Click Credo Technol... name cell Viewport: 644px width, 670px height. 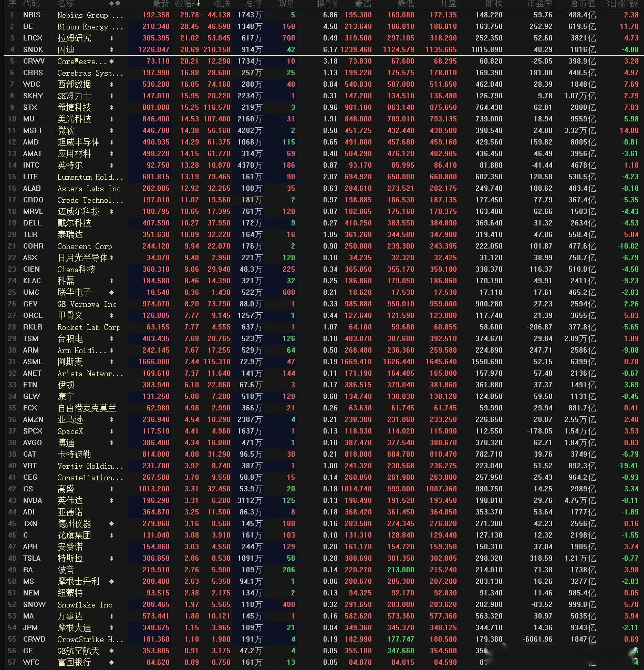pos(90,200)
